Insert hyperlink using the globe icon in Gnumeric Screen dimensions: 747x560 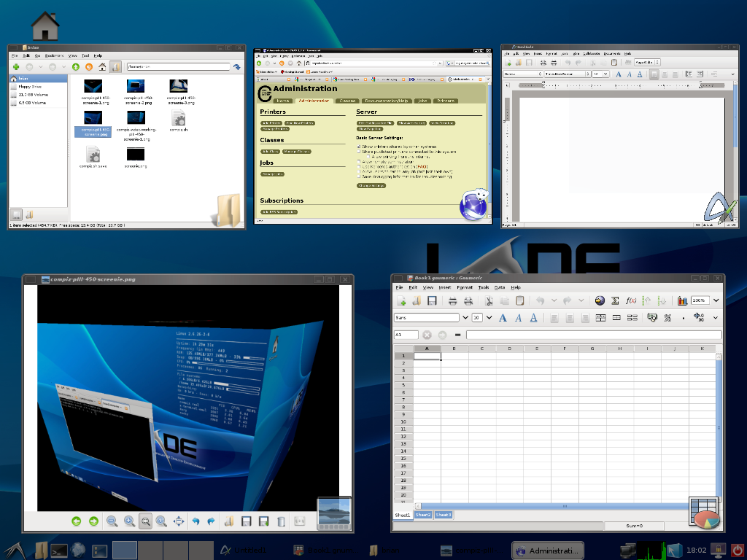tap(600, 300)
